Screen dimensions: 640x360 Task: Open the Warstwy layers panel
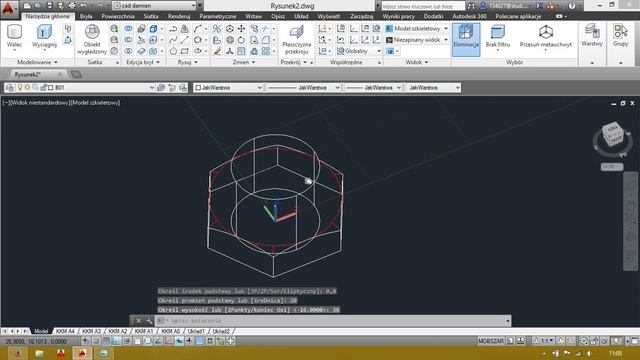[x=592, y=36]
